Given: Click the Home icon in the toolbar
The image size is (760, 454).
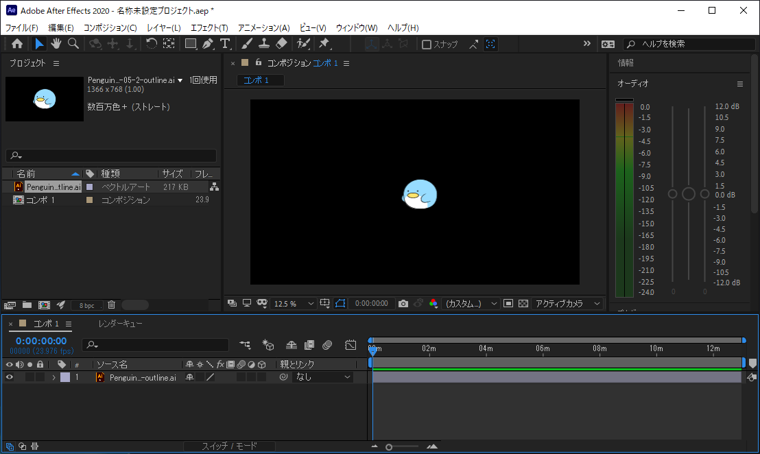Looking at the screenshot, I should [x=17, y=44].
